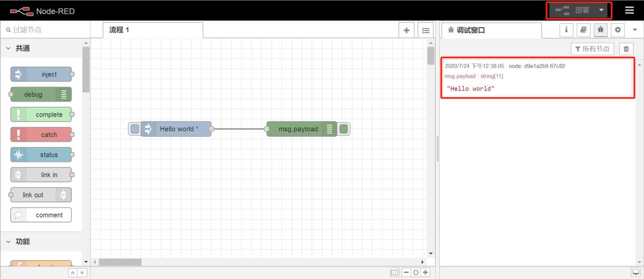Select the link in node
The height and width of the screenshot is (279, 644).
click(41, 175)
